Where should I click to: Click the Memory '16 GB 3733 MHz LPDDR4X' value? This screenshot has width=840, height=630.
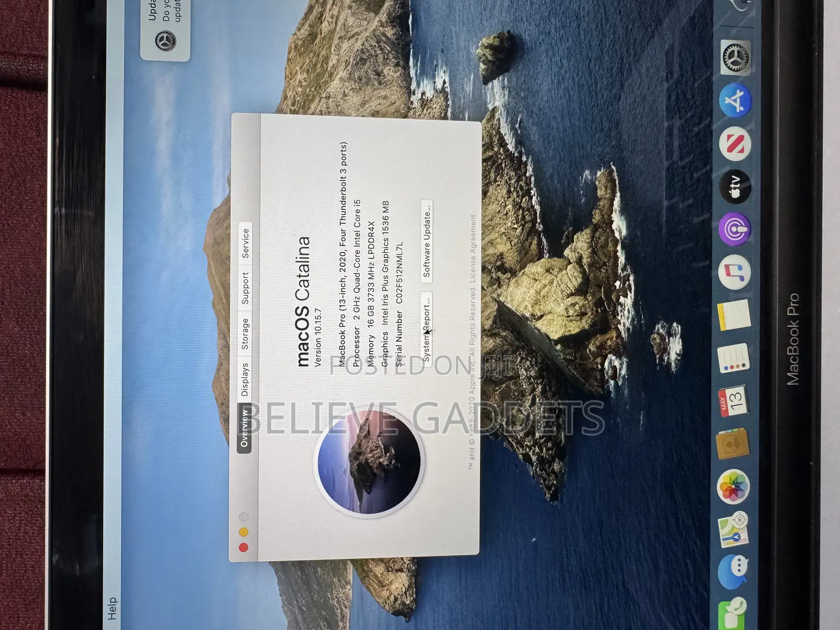(371, 275)
